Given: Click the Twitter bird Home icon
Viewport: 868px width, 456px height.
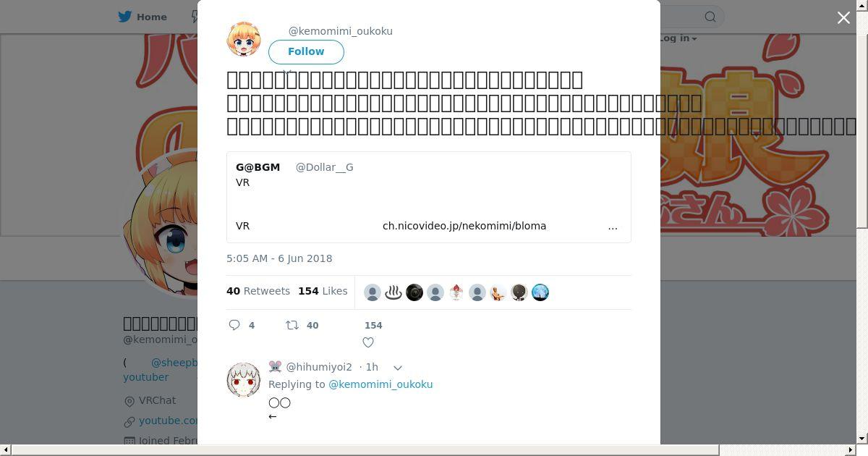Looking at the screenshot, I should coord(125,17).
